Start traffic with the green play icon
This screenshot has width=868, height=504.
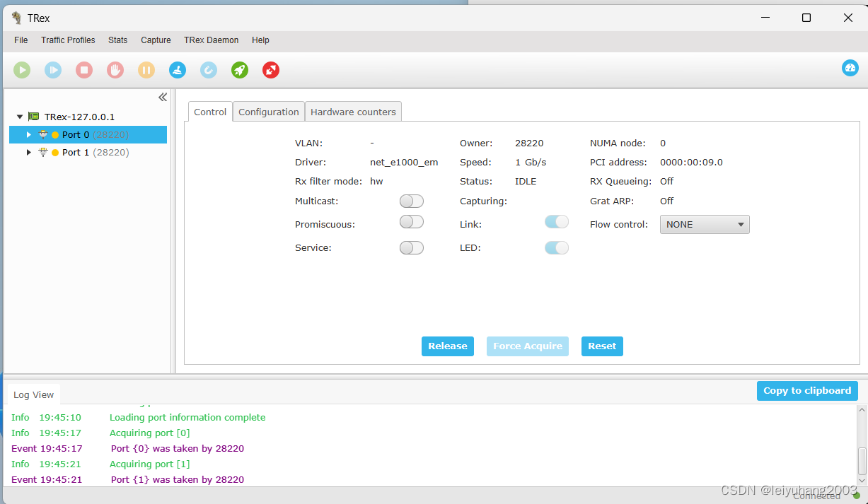tap(22, 70)
